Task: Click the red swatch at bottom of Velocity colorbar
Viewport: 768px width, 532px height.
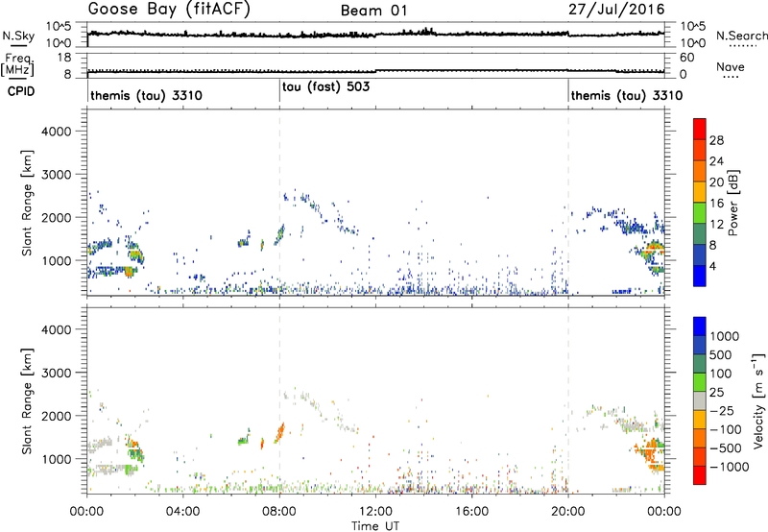Action: (x=700, y=475)
